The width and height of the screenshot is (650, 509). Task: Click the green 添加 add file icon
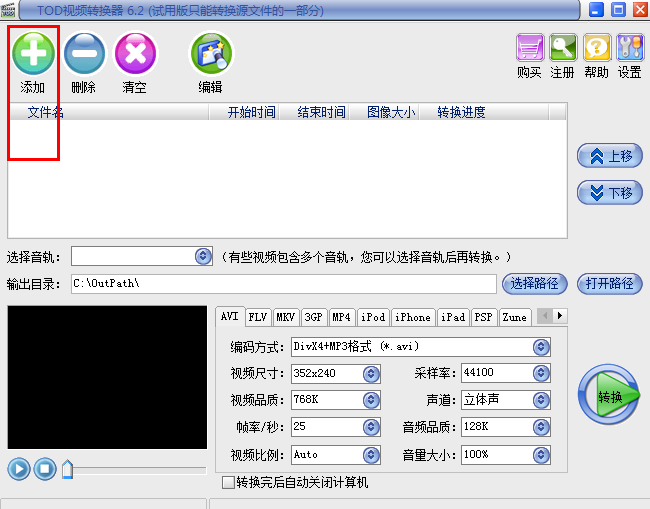click(33, 53)
